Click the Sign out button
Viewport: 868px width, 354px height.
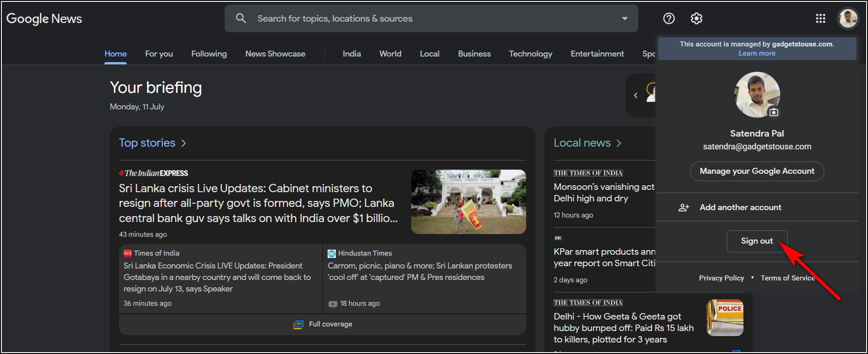757,241
